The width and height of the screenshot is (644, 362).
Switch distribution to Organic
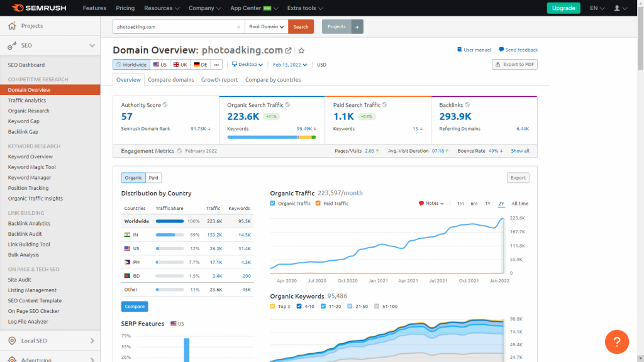(x=133, y=178)
